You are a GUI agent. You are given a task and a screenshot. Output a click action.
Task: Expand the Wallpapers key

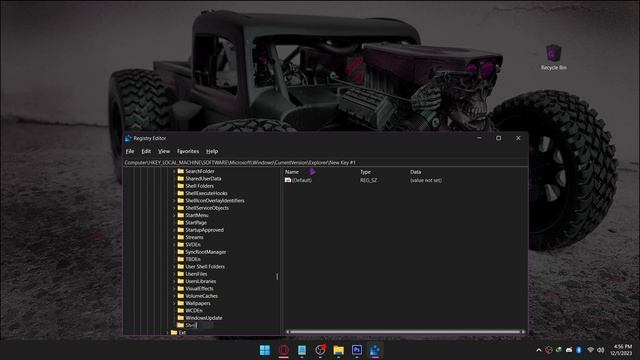pyautogui.click(x=174, y=304)
